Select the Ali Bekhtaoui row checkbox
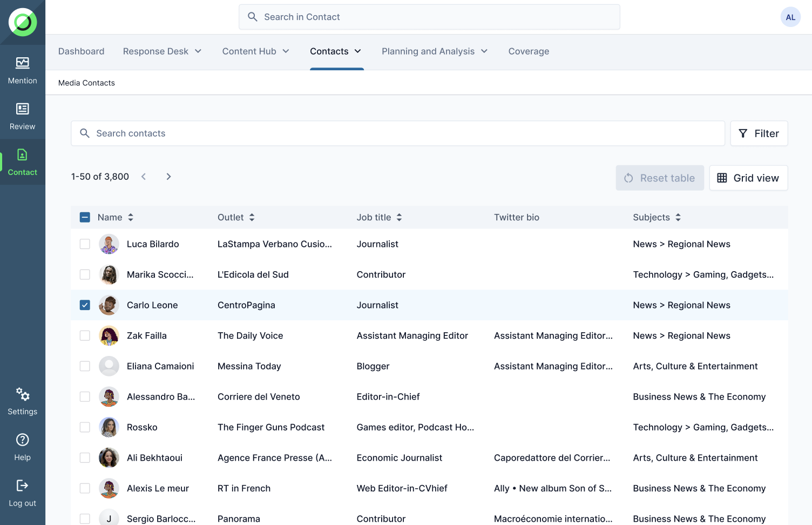The image size is (812, 525). coord(85,457)
